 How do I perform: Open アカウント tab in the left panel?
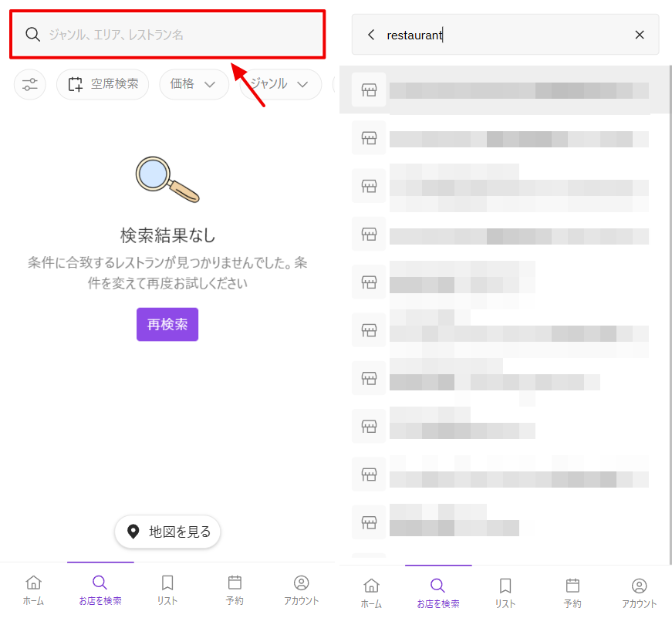click(302, 590)
